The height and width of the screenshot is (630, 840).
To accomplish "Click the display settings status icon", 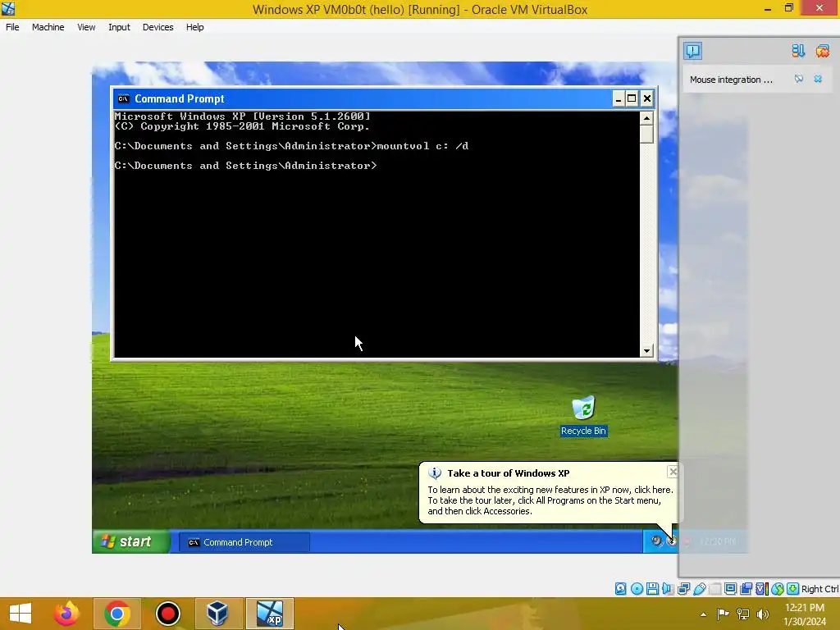I will tap(730, 589).
